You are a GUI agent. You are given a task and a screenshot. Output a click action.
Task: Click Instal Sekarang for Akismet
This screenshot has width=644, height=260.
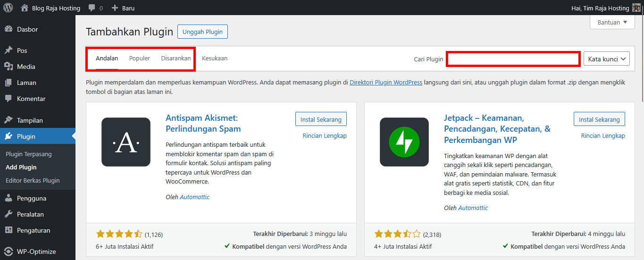(321, 119)
